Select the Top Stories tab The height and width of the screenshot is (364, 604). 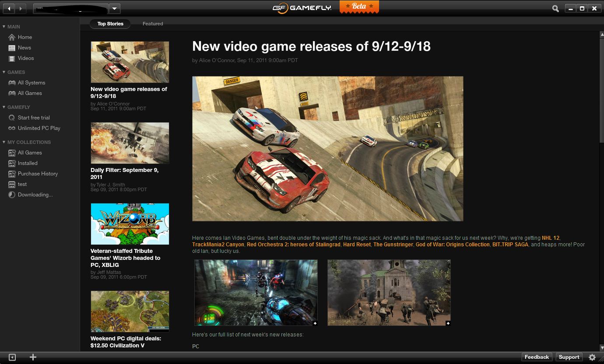tap(110, 24)
